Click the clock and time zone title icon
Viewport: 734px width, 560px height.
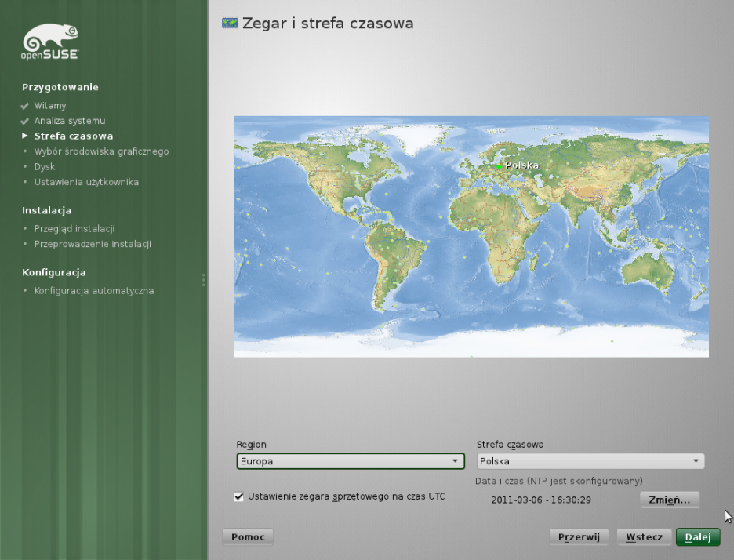pyautogui.click(x=230, y=24)
